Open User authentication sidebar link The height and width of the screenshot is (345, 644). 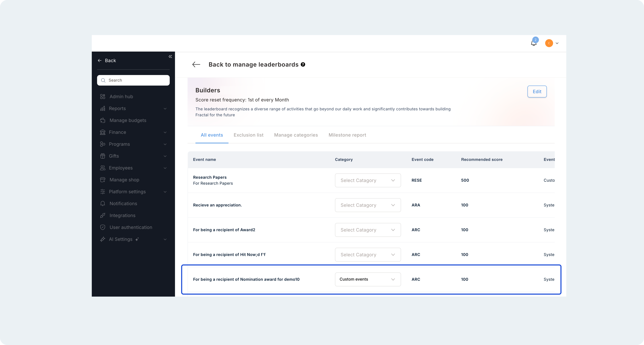[131, 227]
